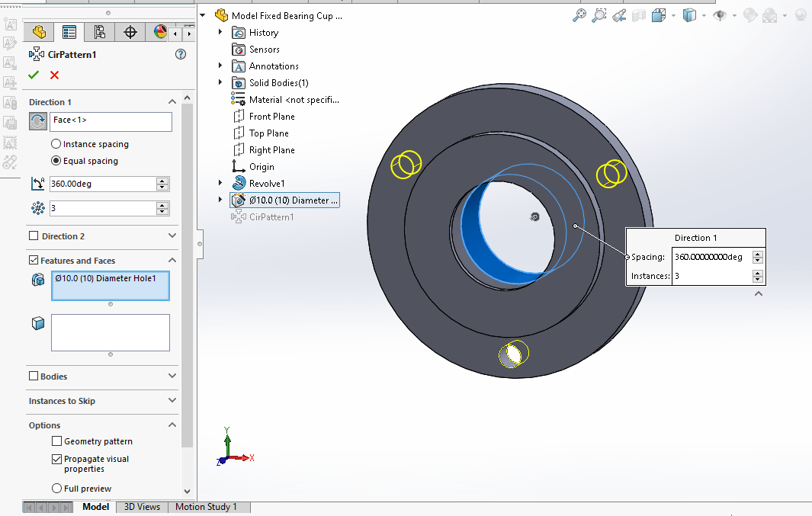Viewport: 812px width, 516px height.
Task: Open the ConfigurationManager tab
Action: [99, 32]
